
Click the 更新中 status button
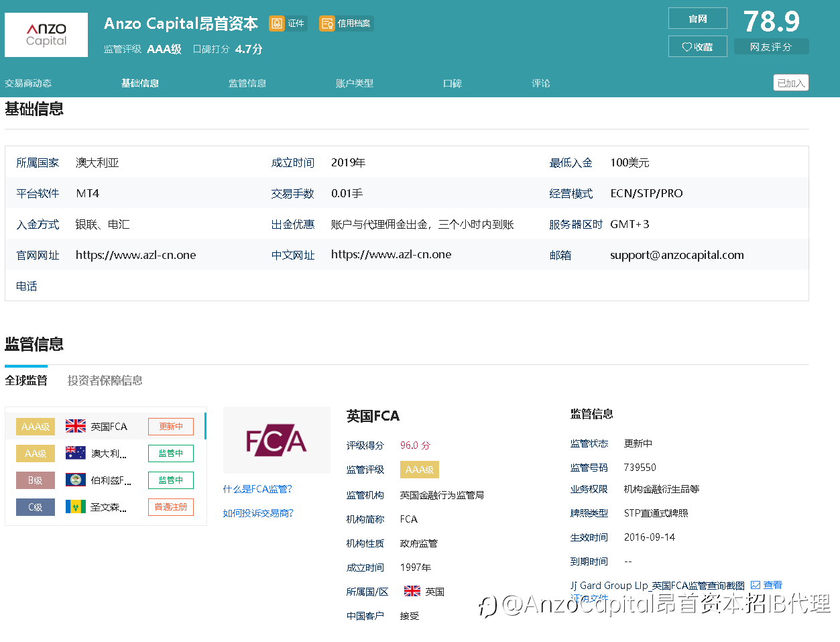(171, 427)
